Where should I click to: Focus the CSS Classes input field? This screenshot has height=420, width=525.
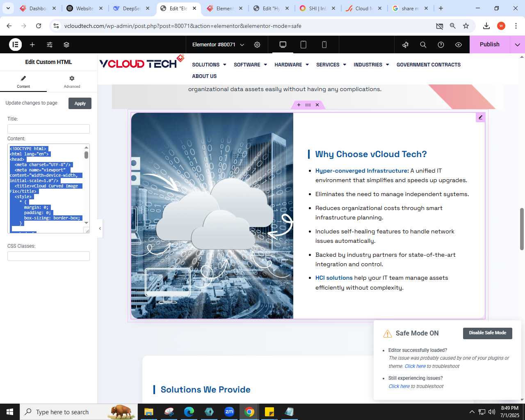[x=48, y=256]
